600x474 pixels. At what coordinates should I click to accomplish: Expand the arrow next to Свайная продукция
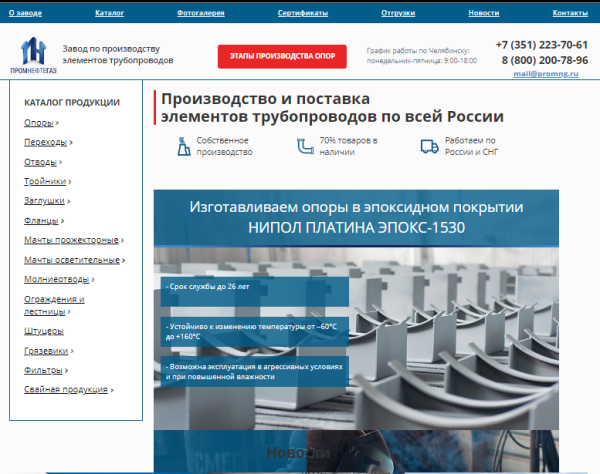tap(112, 390)
